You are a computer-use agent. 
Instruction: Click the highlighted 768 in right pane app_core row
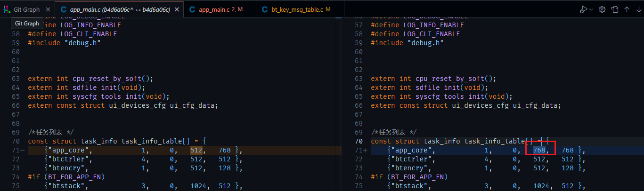pyautogui.click(x=539, y=151)
